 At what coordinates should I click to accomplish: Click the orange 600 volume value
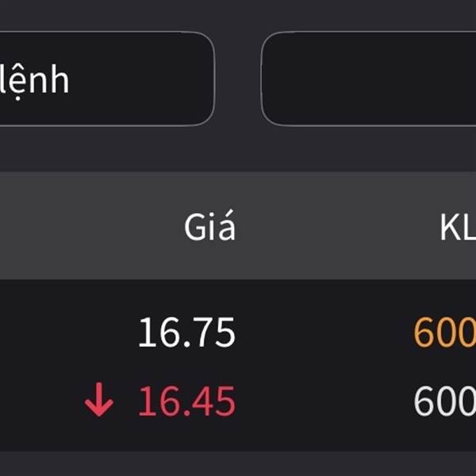(x=445, y=333)
